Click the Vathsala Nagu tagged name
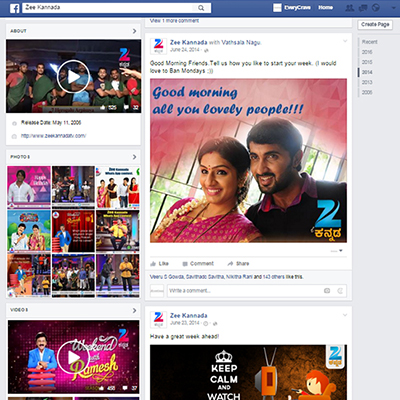400x400 pixels. tap(241, 42)
